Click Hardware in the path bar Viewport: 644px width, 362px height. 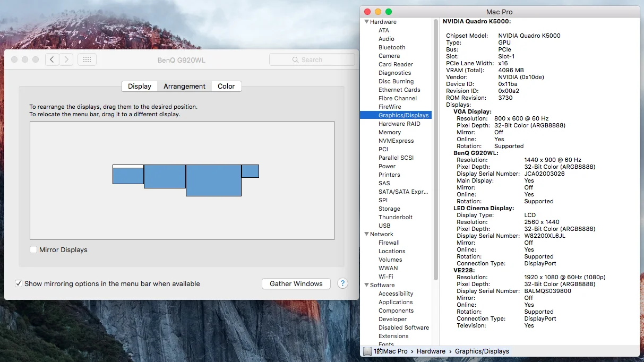coord(431,351)
